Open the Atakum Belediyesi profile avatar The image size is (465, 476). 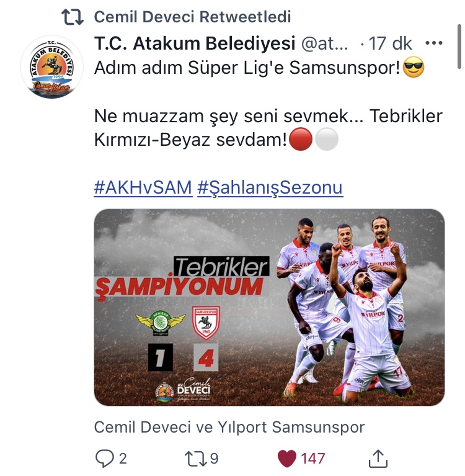pyautogui.click(x=52, y=67)
